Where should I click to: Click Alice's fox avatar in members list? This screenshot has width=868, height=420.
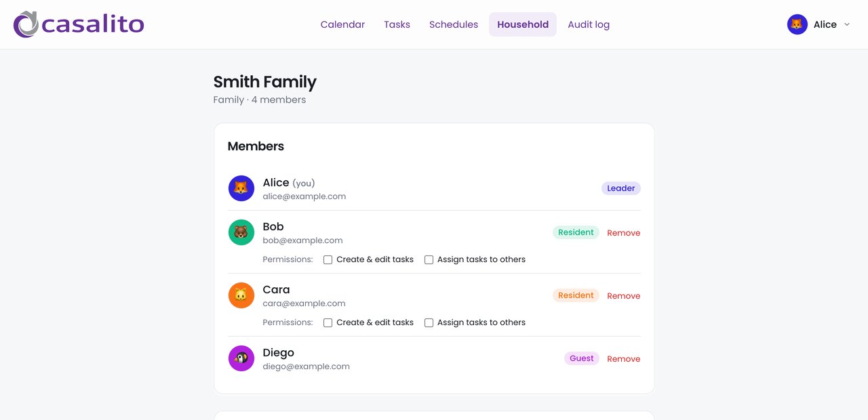click(241, 188)
